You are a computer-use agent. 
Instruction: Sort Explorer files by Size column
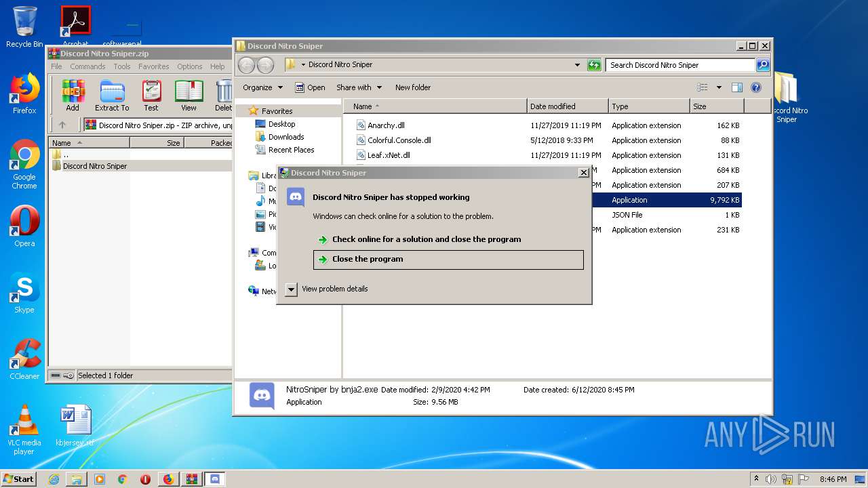coord(717,106)
